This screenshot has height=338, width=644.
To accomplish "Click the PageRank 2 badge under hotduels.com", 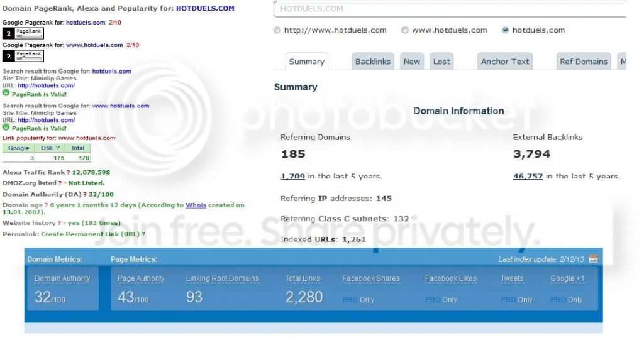I will tap(23, 33).
